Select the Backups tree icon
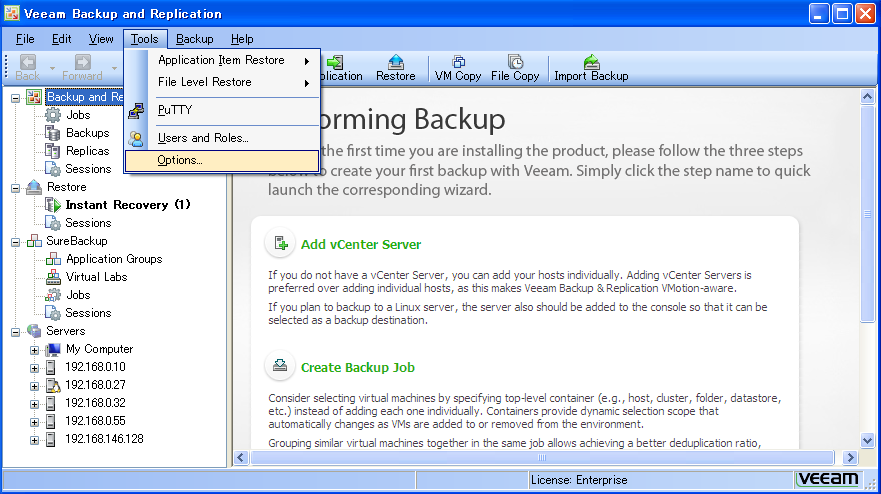Image resolution: width=881 pixels, height=494 pixels. (53, 133)
